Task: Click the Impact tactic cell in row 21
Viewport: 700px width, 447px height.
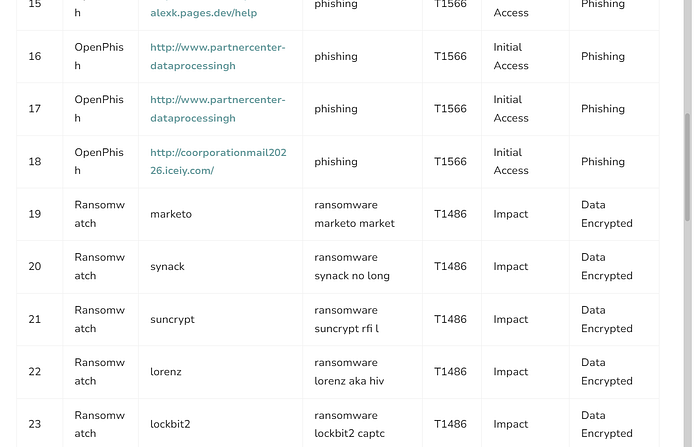Action: coord(525,319)
